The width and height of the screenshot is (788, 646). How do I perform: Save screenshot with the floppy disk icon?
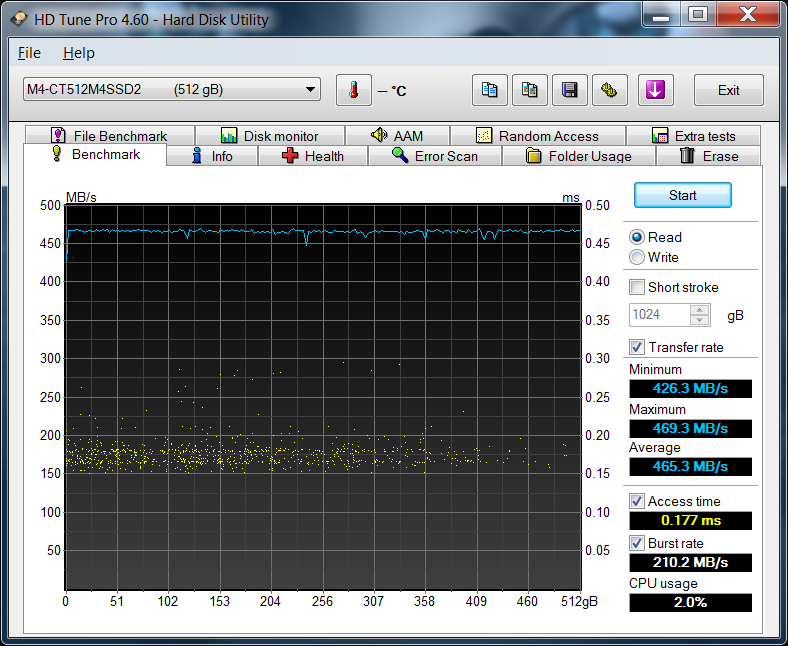tap(570, 90)
